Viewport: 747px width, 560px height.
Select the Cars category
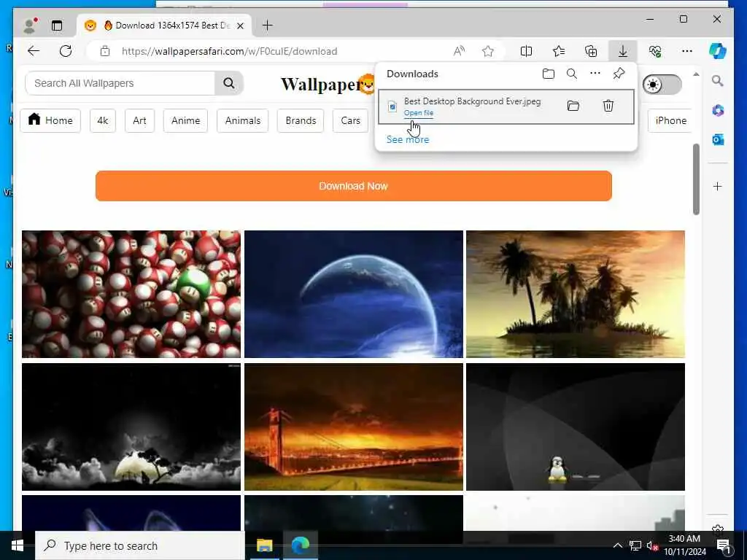click(351, 120)
